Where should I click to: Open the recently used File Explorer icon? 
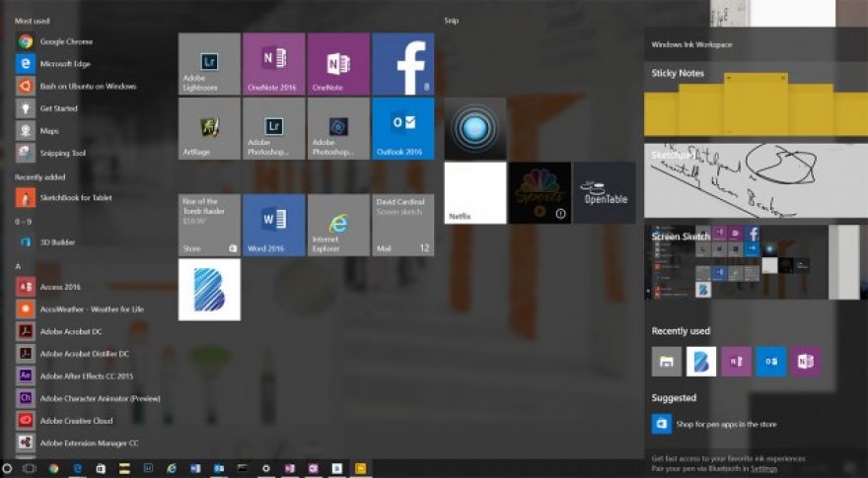pos(667,362)
